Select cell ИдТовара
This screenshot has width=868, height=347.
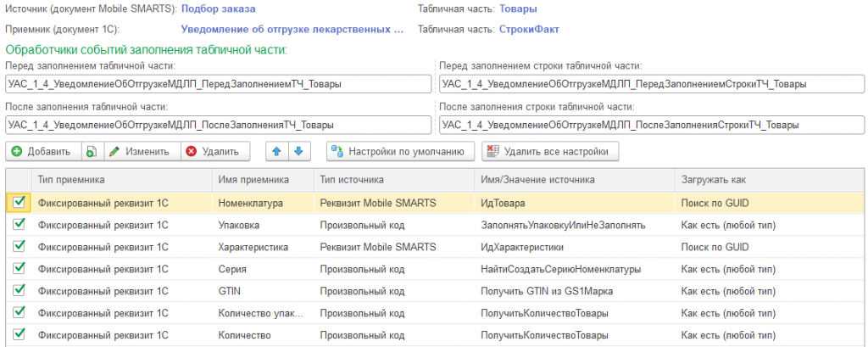[x=575, y=204]
